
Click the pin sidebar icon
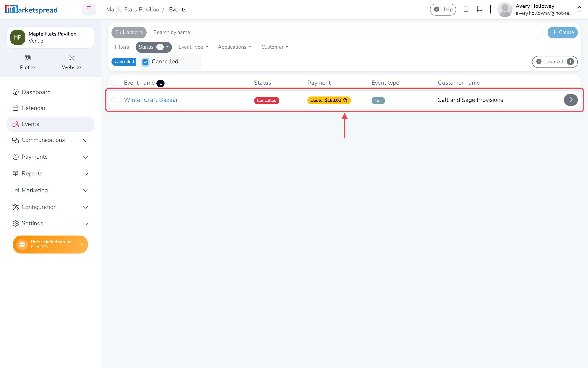(x=89, y=9)
